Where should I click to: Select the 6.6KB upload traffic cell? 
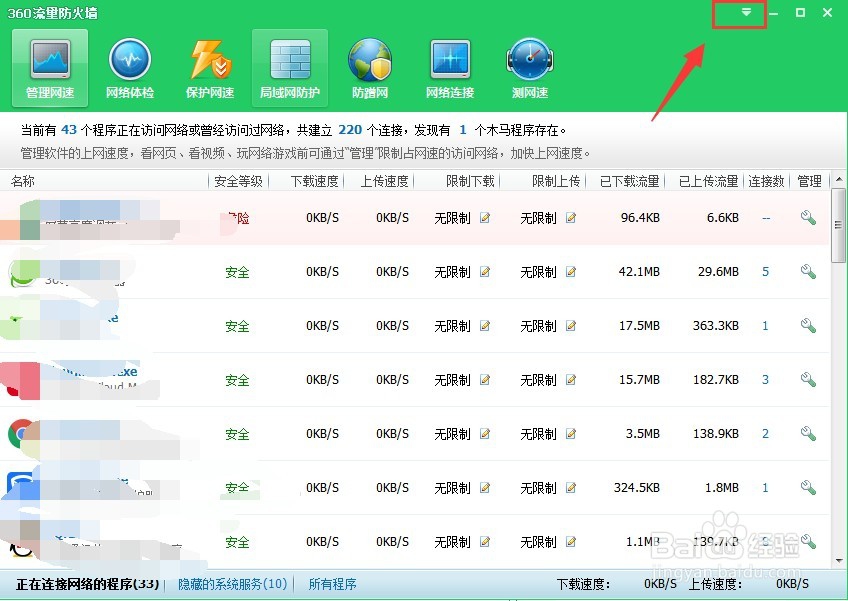[723, 217]
